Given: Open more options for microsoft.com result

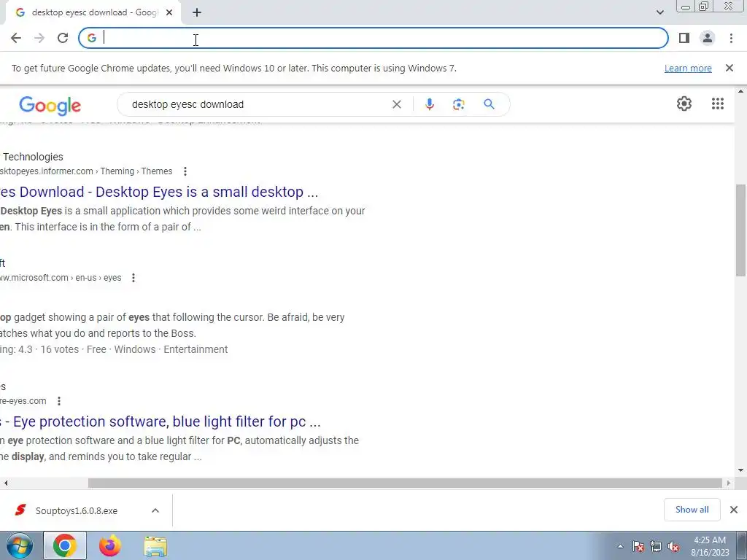Looking at the screenshot, I should (x=133, y=278).
